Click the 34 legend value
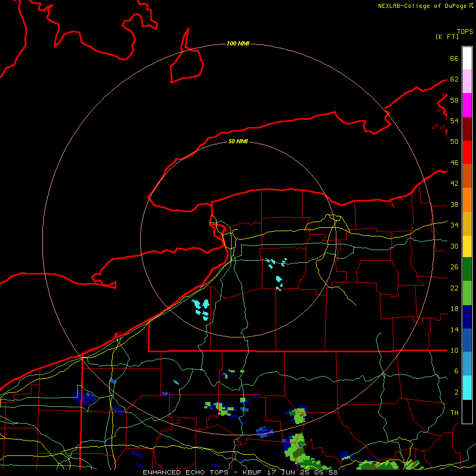Viewport: 476px width, 476px height. 454,225
